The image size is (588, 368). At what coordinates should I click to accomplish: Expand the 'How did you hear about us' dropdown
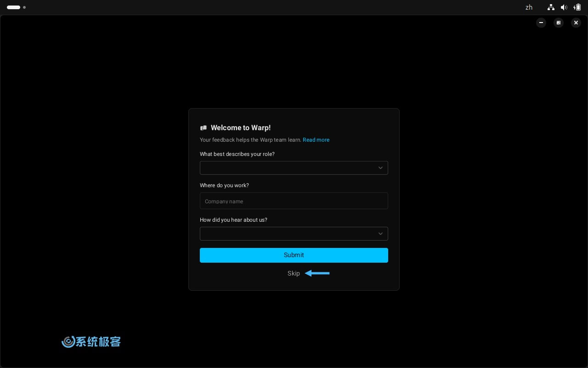click(294, 234)
